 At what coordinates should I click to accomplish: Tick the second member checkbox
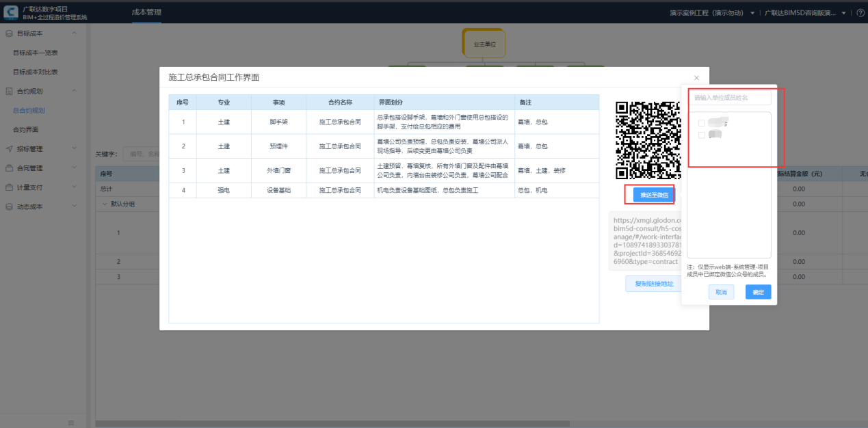click(701, 135)
